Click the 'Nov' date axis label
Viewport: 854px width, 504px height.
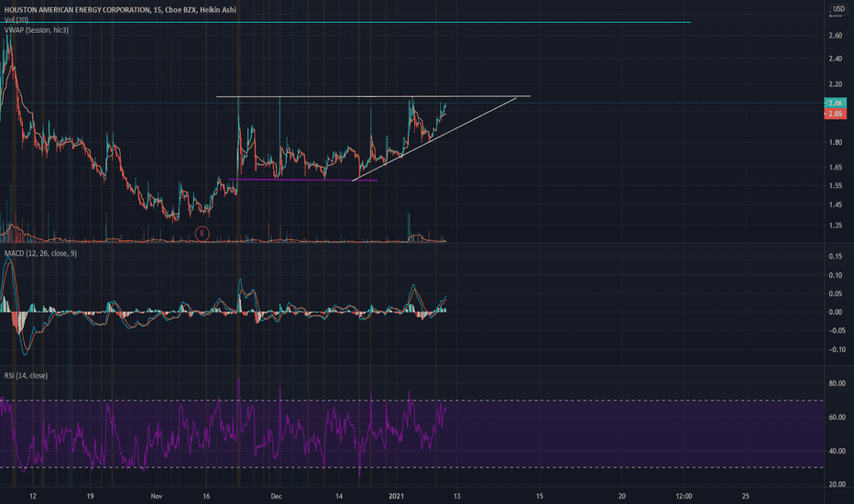[157, 497]
